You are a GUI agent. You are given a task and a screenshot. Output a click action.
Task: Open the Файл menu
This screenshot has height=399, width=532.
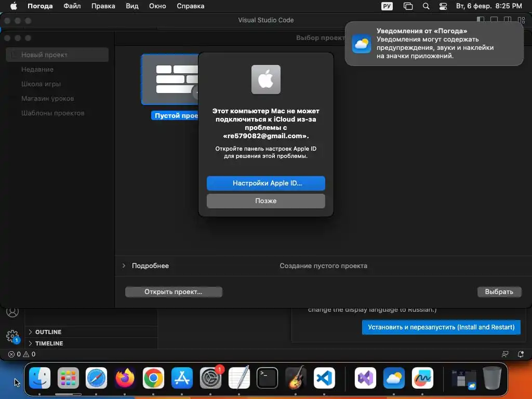coord(72,6)
